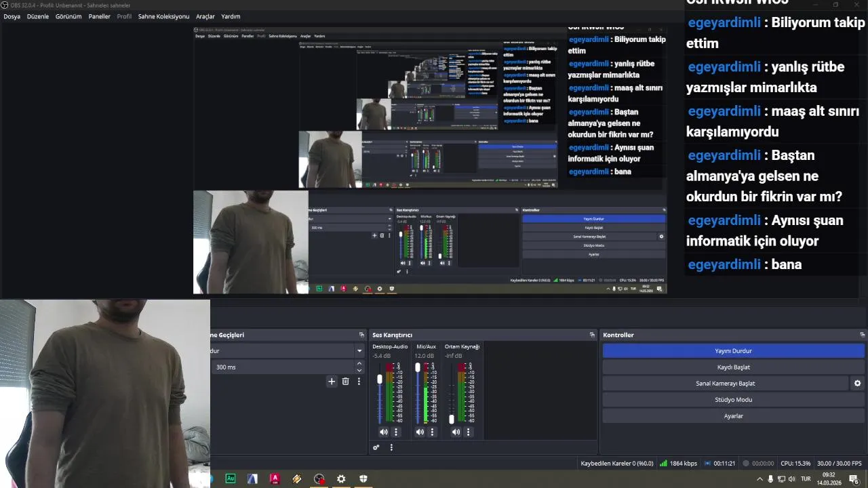Float the scene transitions dock panel
This screenshot has width=868, height=488.
(x=361, y=335)
